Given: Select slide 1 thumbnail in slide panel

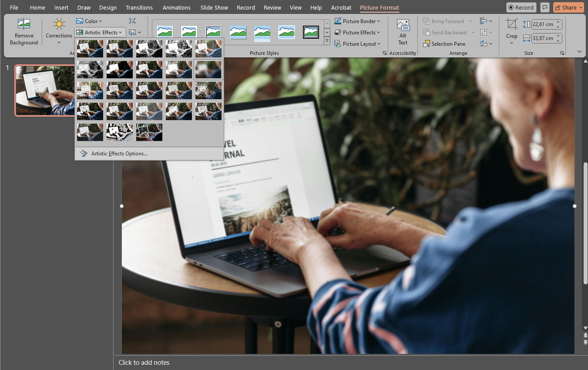Looking at the screenshot, I should click(x=44, y=90).
